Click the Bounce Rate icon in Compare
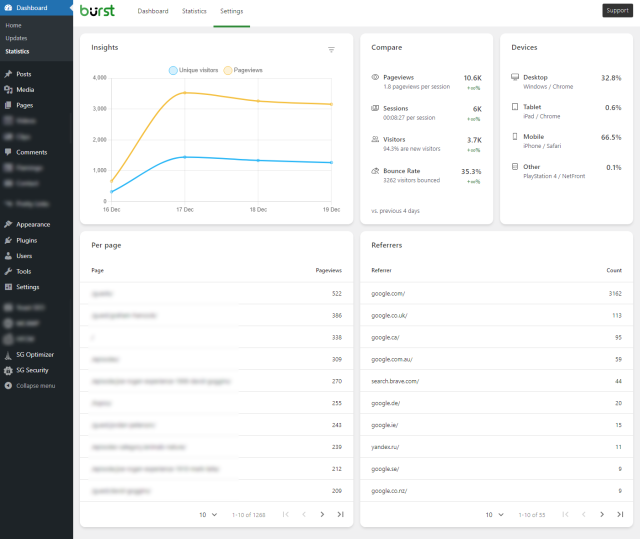The width and height of the screenshot is (640, 539). tap(375, 171)
